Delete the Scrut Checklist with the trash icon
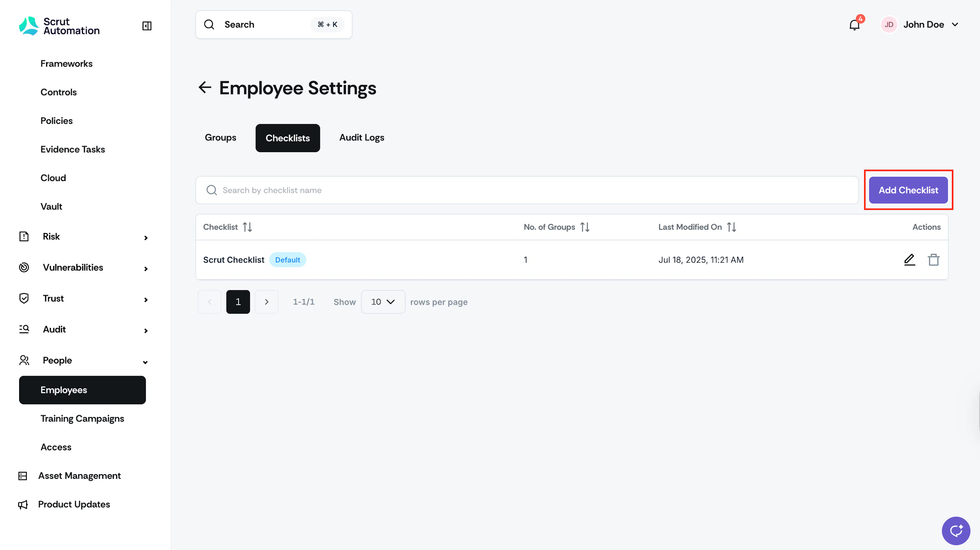 [933, 260]
